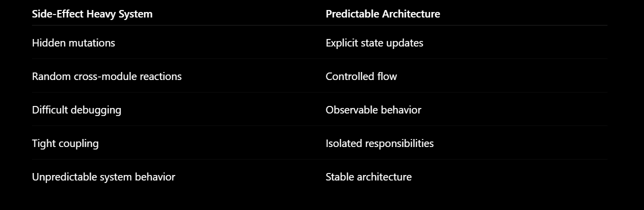Screen dimensions: 644x210
Task: Click the 'Side-Effect Heavy System' column header
Action: pos(92,14)
